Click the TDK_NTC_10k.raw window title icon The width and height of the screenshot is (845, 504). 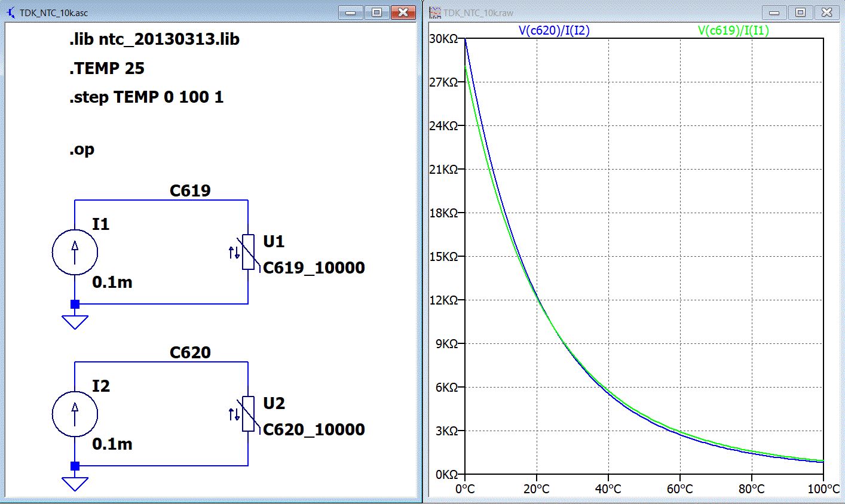434,13
